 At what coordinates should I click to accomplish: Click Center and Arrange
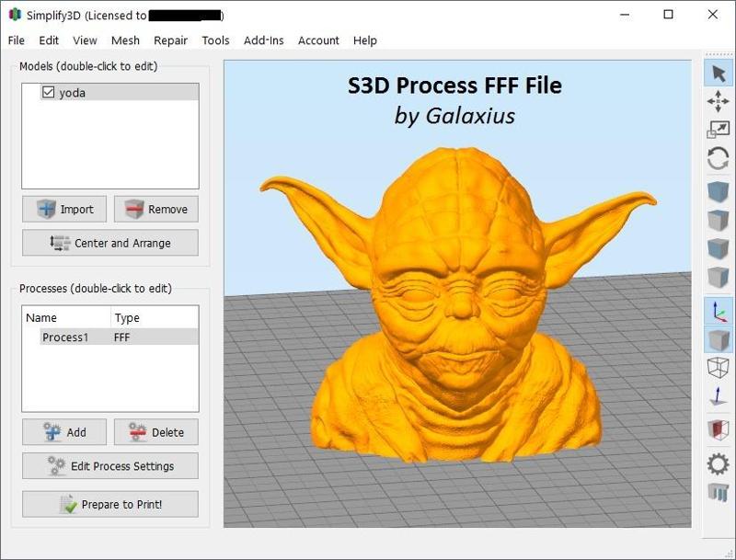(110, 243)
